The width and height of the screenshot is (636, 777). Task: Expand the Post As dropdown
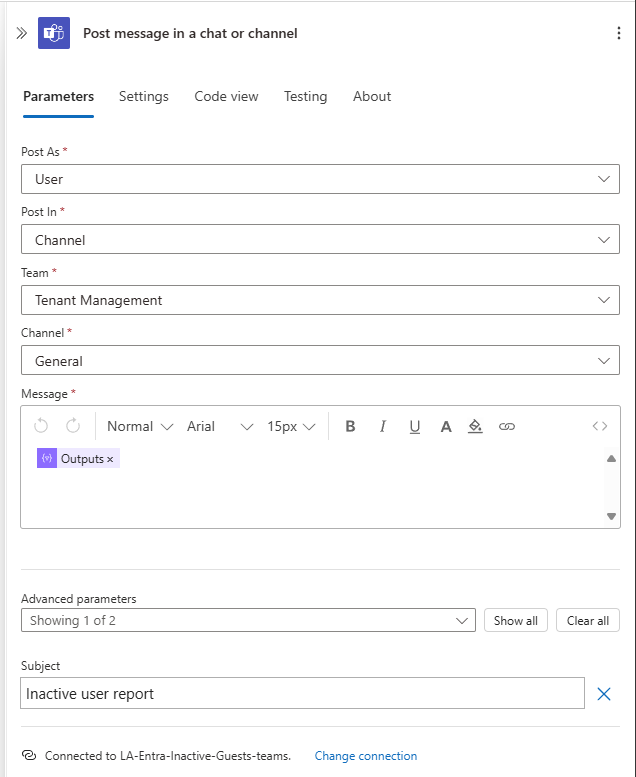click(x=320, y=179)
